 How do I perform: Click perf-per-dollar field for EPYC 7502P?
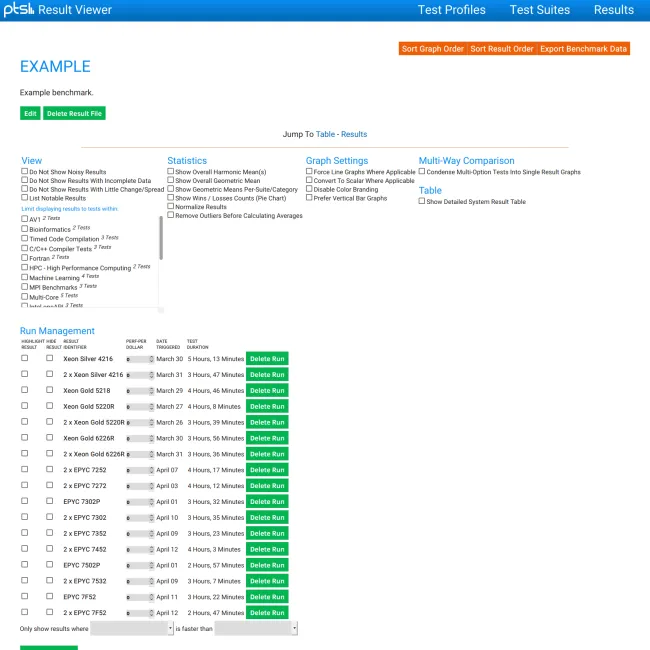tap(140, 565)
